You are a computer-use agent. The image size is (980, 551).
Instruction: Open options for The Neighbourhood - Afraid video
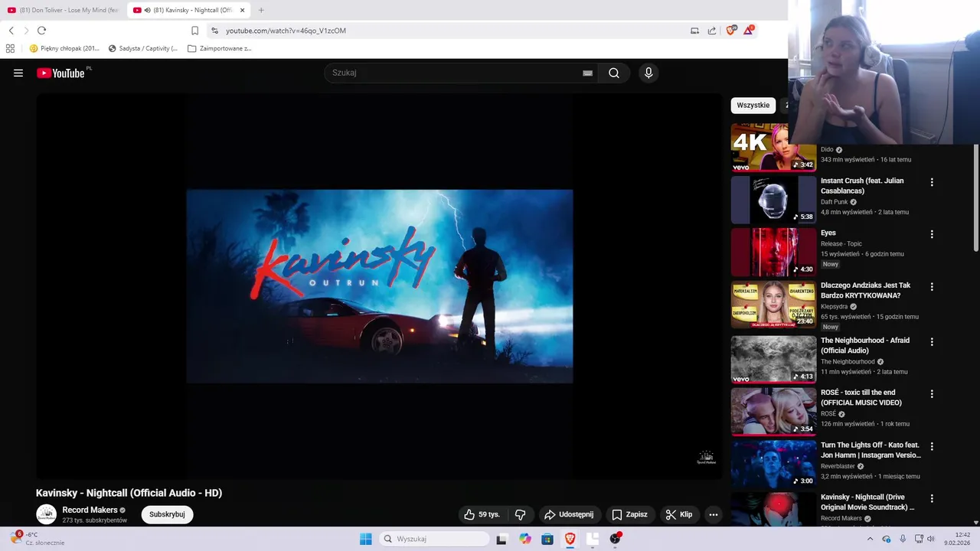click(932, 342)
